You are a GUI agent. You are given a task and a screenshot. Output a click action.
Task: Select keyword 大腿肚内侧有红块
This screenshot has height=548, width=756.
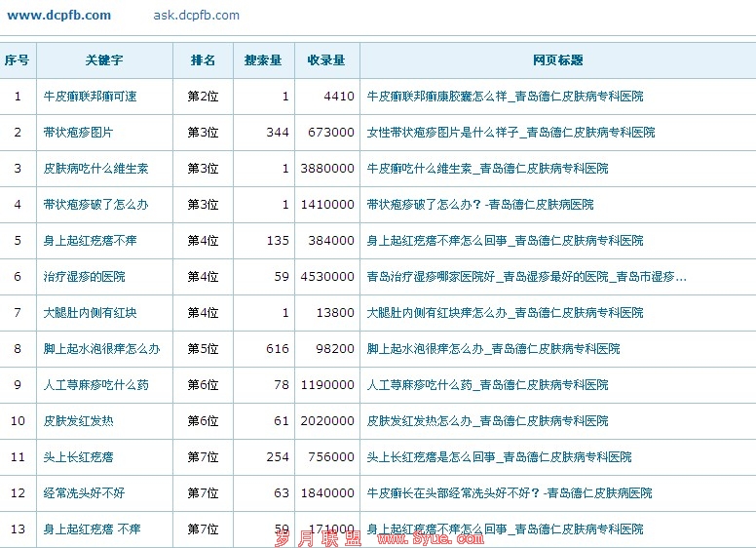coord(90,313)
